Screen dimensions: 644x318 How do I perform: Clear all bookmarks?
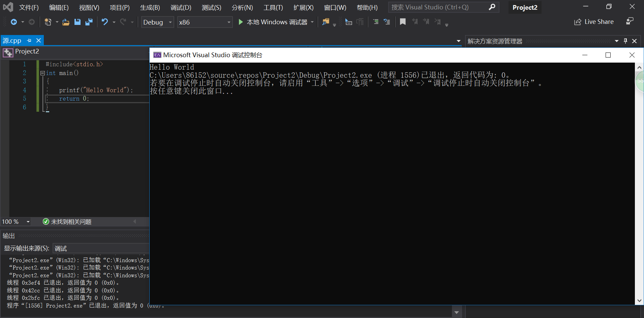point(438,22)
